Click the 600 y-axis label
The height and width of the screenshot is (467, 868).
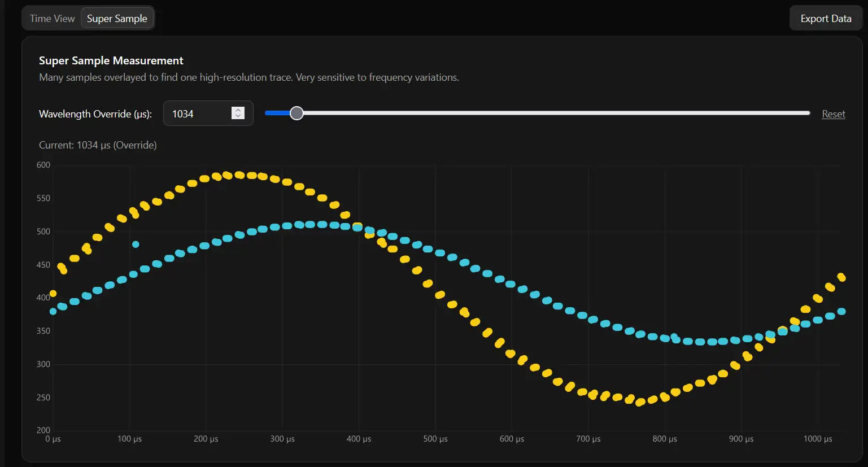[x=43, y=165]
